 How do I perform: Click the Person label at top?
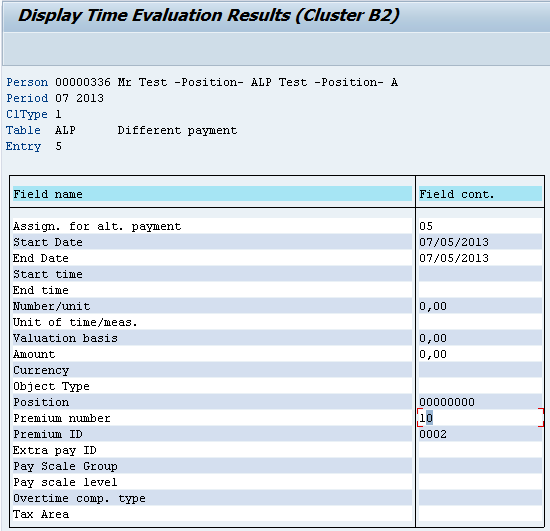point(27,82)
